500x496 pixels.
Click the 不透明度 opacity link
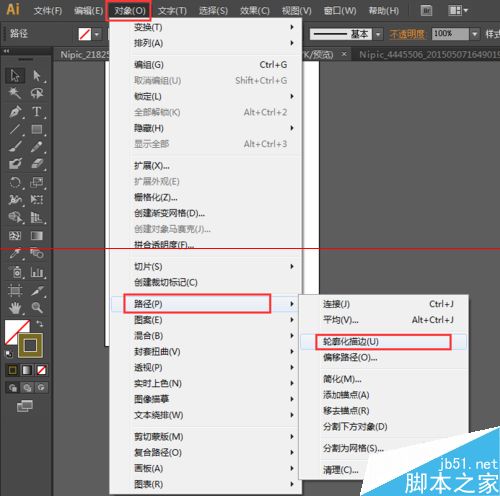[x=407, y=34]
